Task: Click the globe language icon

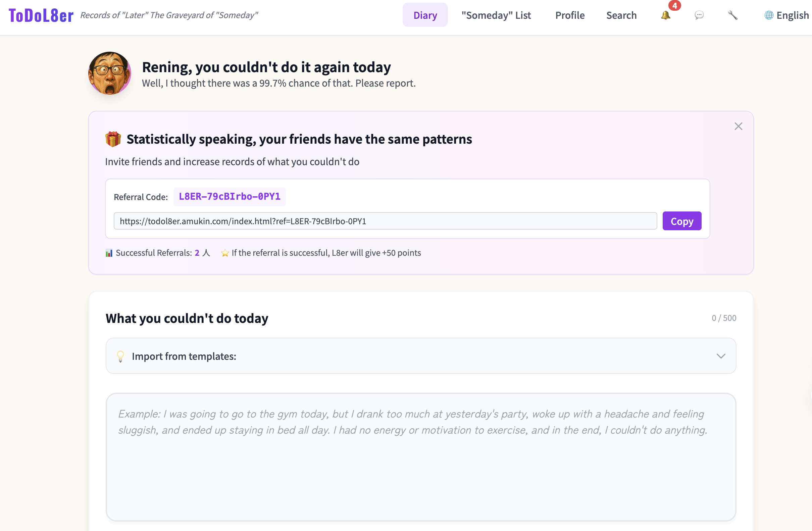Action: click(x=768, y=15)
